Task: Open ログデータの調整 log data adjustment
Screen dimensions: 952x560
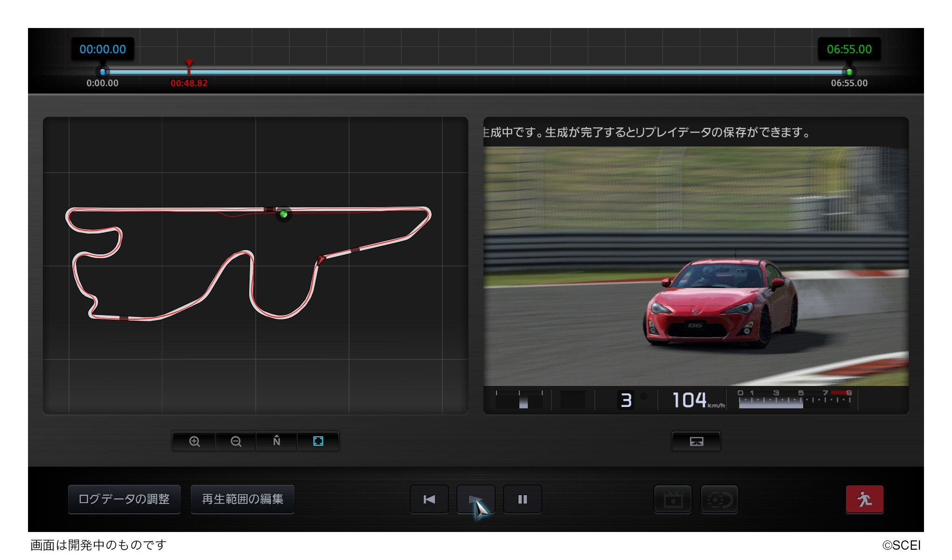Action: pos(124,499)
